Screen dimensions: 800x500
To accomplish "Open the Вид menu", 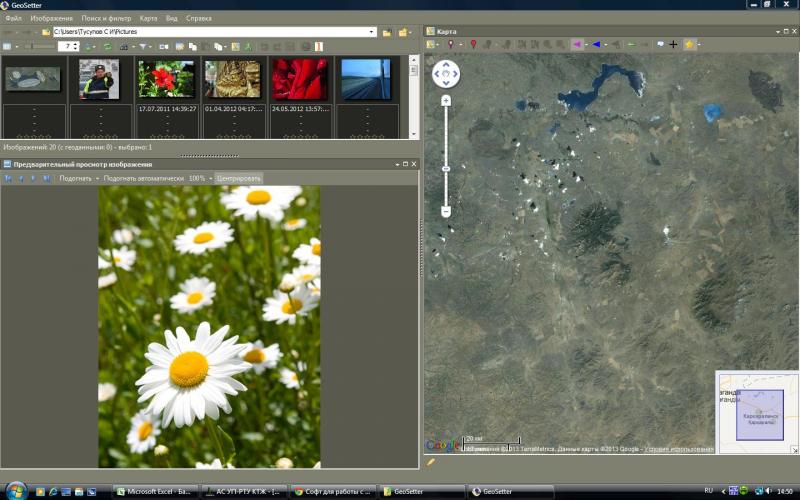I will tap(171, 18).
